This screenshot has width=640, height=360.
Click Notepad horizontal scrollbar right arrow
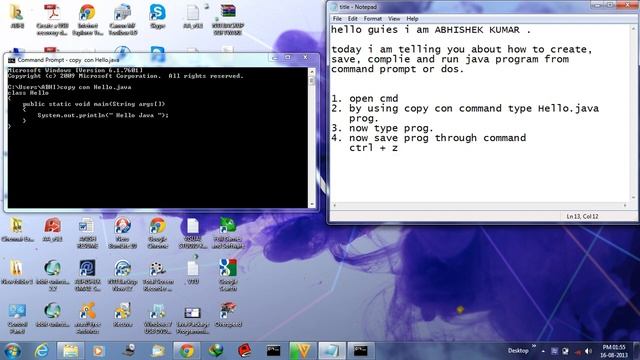point(625,206)
